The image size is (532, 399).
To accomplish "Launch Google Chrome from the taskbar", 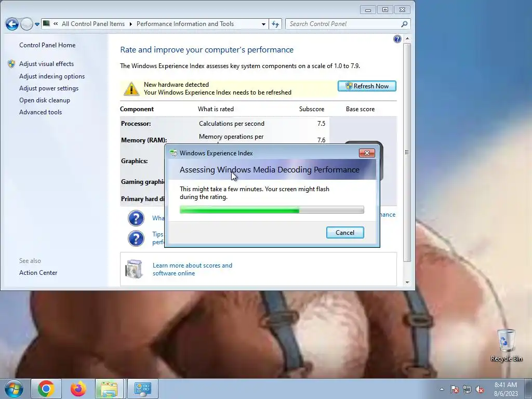I will [x=46, y=389].
